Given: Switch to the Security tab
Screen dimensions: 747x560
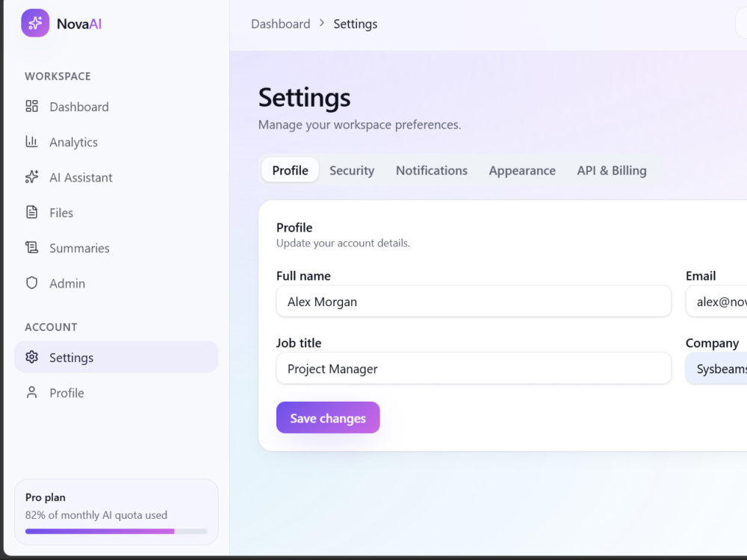Looking at the screenshot, I should pyautogui.click(x=352, y=170).
